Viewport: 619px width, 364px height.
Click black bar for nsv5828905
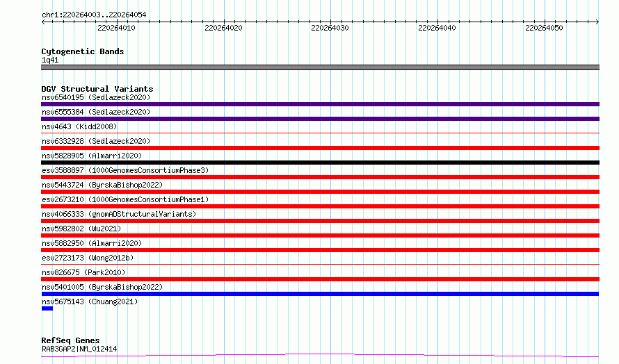coord(320,163)
